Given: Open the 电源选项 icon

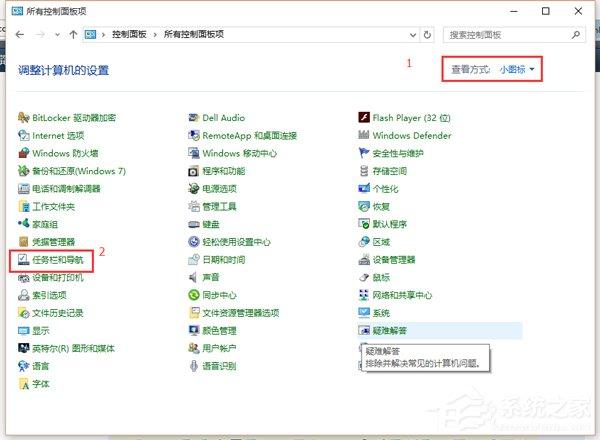Looking at the screenshot, I should click(x=194, y=188).
